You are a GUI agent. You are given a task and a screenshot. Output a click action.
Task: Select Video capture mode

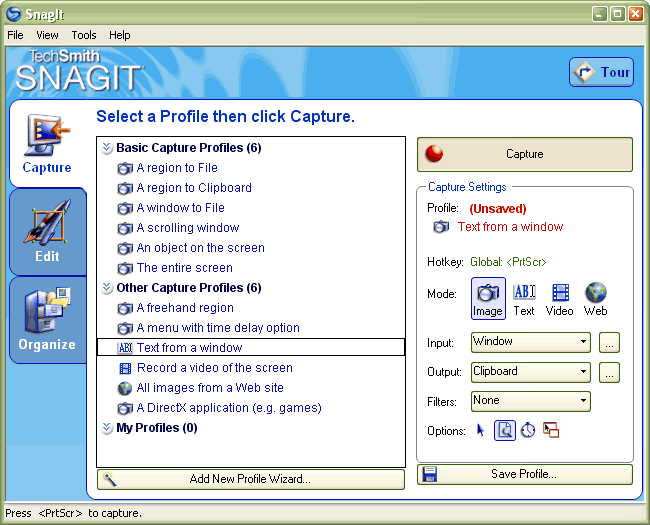coord(560,300)
